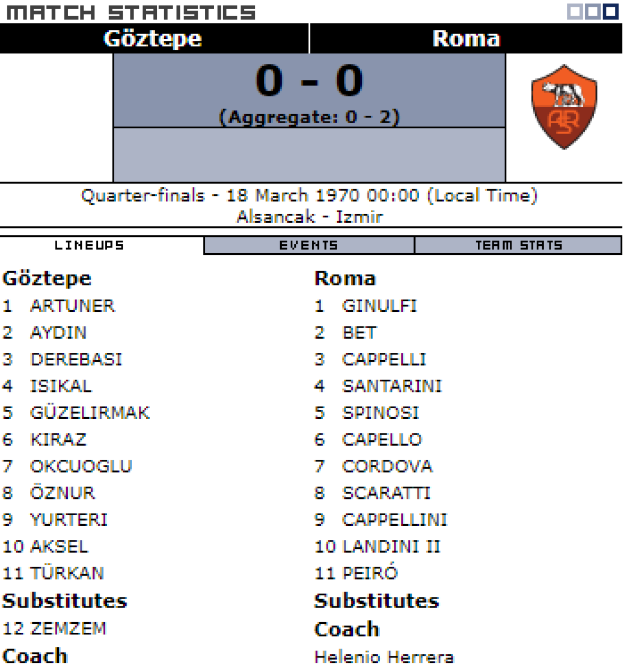Click Roma goalkeeper GINULFI
The width and height of the screenshot is (633, 672).
coord(380,306)
